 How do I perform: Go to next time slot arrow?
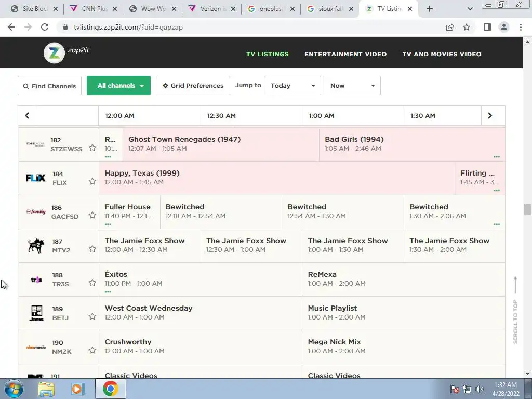(489, 116)
